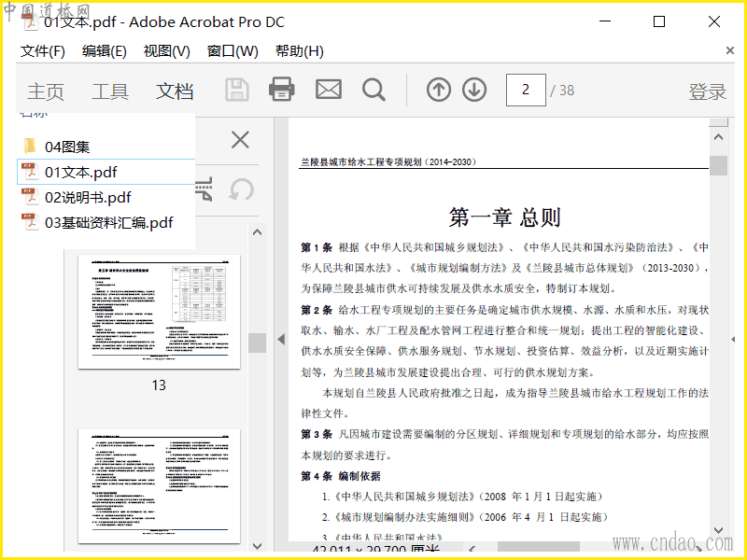Collapse the left navigation pane arrow
The image size is (747, 560).
pyautogui.click(x=281, y=339)
